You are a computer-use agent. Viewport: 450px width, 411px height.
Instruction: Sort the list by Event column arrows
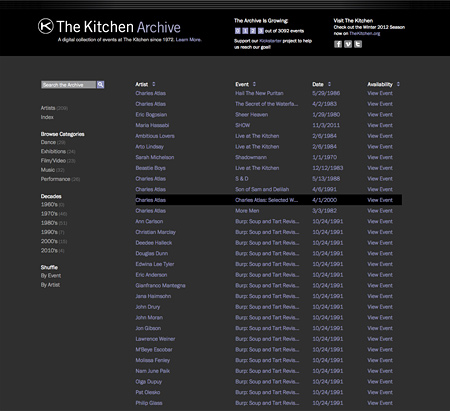(254, 84)
